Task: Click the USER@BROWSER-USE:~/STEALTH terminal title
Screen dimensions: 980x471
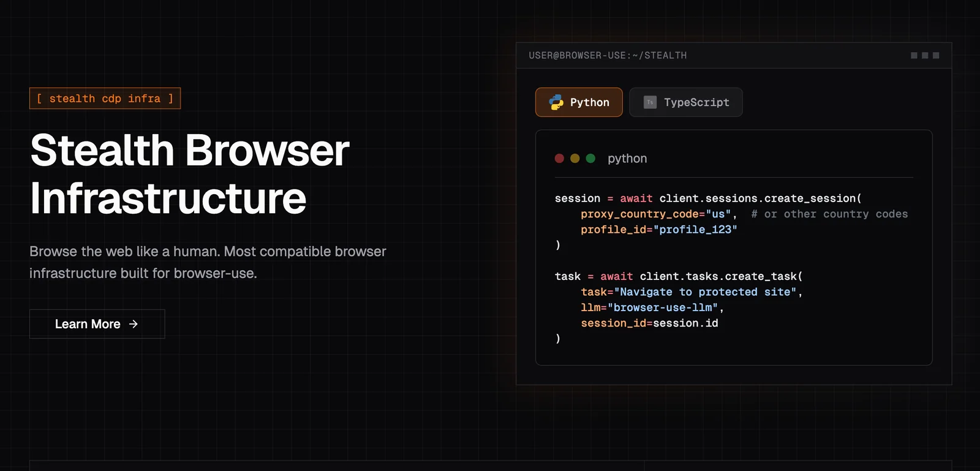Action: coord(608,56)
